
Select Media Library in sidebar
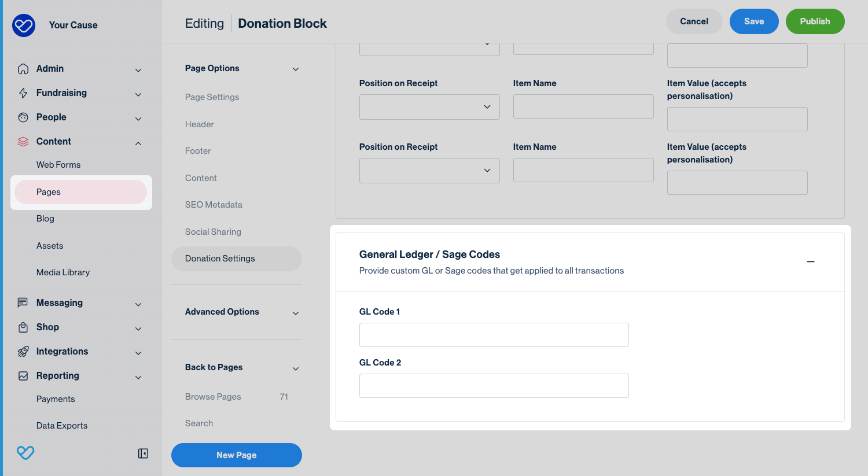[63, 272]
